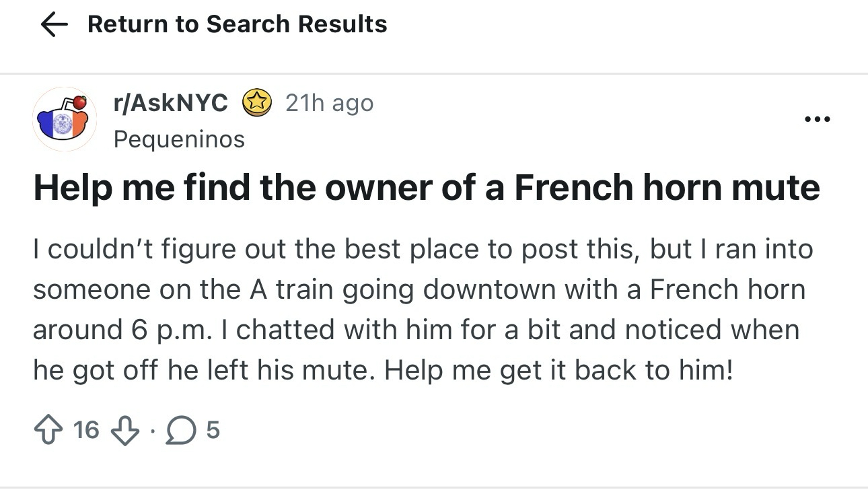Screen dimensions: 868x498
Task: Upvote the French horn post
Action: tap(49, 429)
